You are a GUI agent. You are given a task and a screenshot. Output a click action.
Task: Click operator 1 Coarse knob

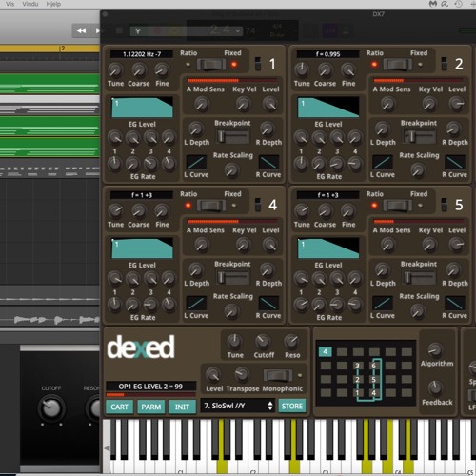[139, 69]
